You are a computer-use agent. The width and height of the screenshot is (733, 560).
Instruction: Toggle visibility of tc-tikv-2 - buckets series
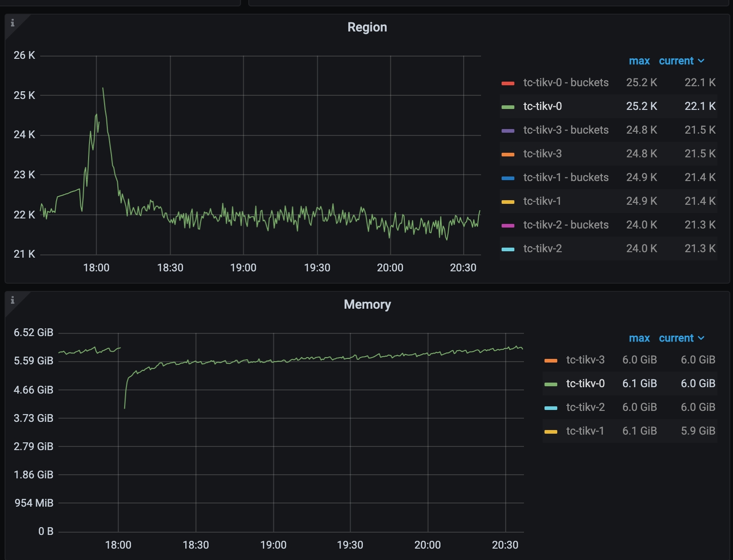coord(566,224)
